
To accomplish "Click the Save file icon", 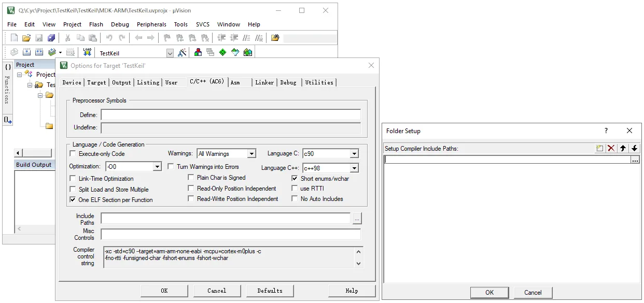I will [39, 38].
